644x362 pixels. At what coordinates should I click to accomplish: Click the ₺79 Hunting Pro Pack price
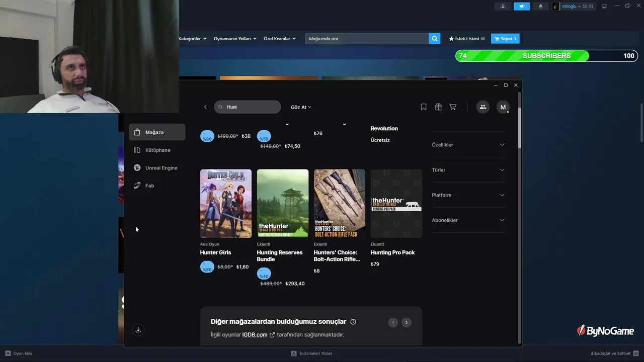click(375, 264)
